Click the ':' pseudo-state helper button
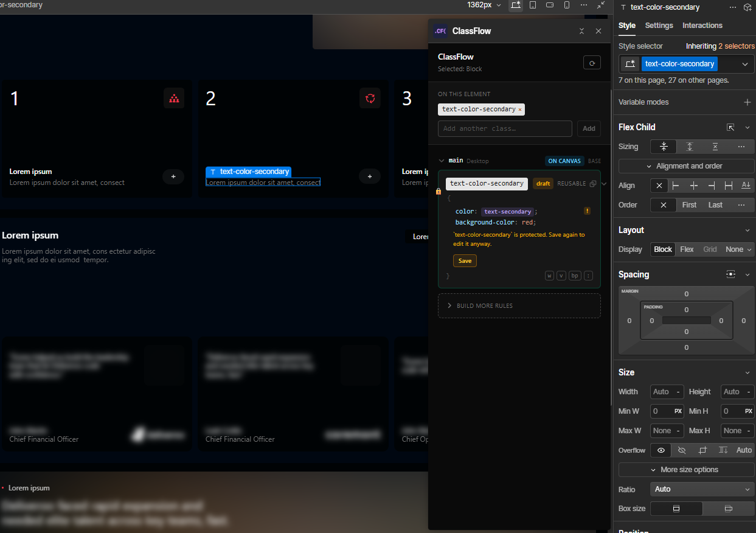The height and width of the screenshot is (533, 756). click(588, 276)
